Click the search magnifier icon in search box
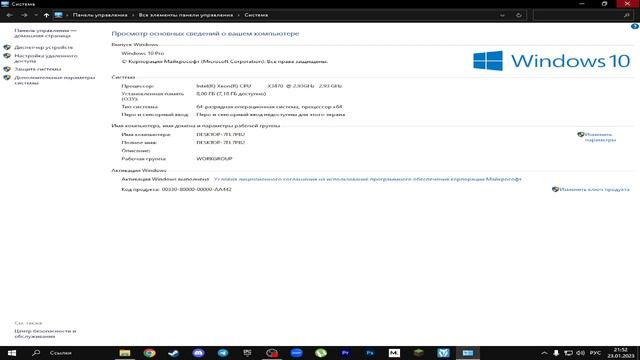Viewport: 640px width, 360px height. (627, 15)
